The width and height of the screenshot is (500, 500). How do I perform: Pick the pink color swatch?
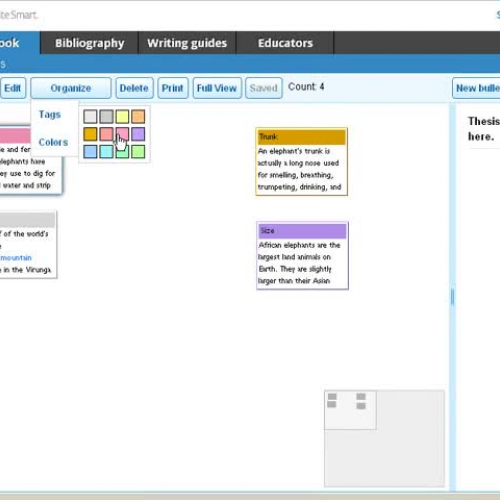coord(122,134)
